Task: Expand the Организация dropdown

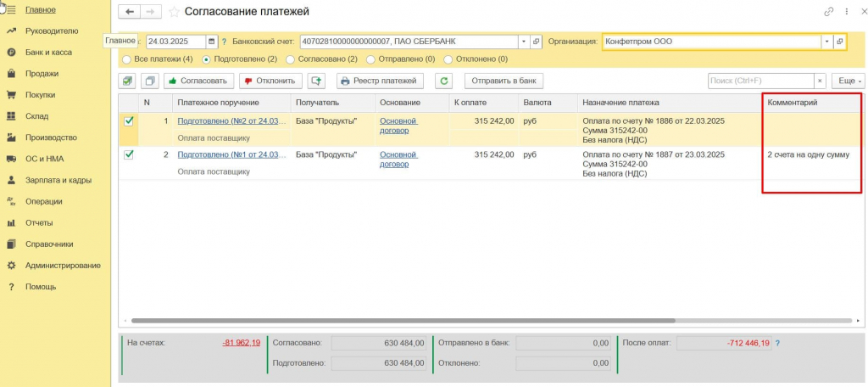Action: point(827,42)
